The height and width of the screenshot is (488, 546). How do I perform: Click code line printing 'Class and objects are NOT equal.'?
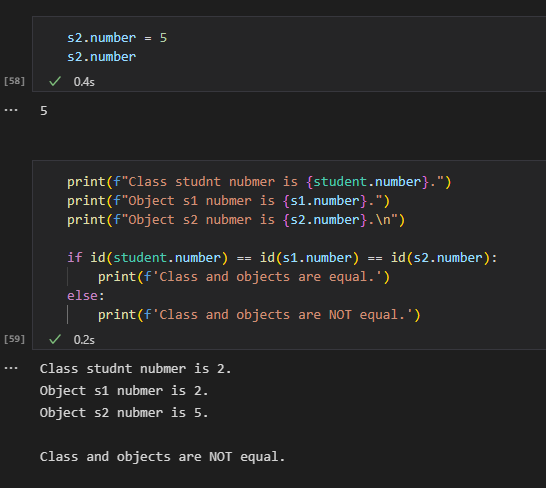[x=259, y=315]
